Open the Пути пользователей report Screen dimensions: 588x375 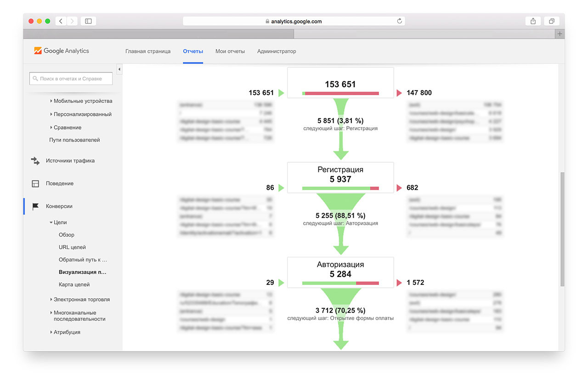click(74, 140)
